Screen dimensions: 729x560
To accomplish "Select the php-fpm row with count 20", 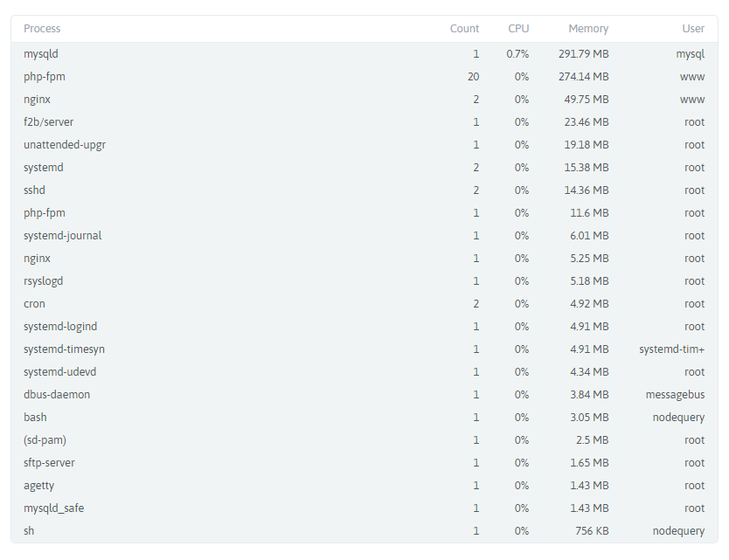I will [x=45, y=77].
